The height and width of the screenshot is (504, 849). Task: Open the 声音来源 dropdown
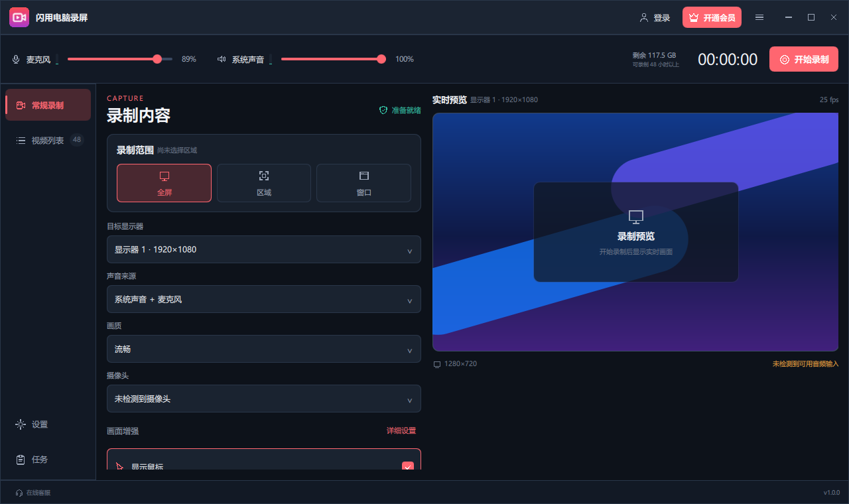tap(264, 299)
